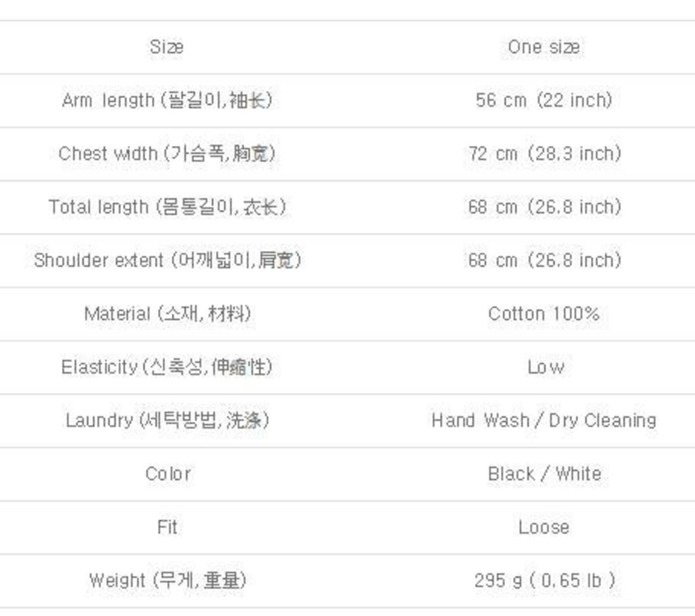Image resolution: width=695 pixels, height=616 pixels.
Task: Select the "Loose" fit value
Action: click(x=544, y=527)
